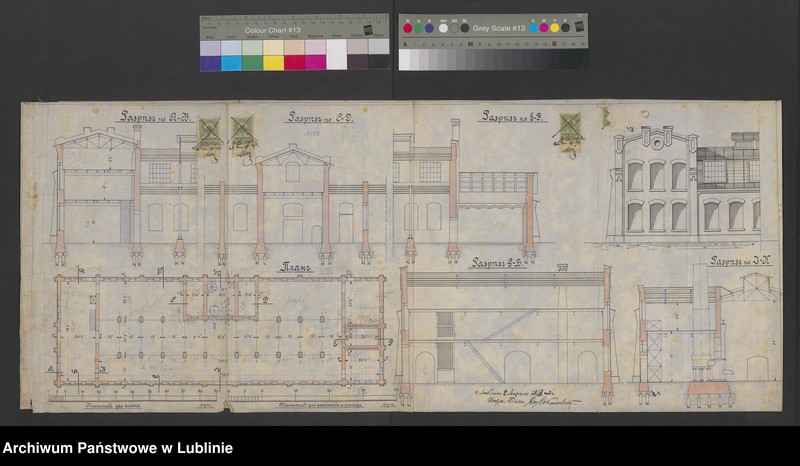Click the blue dot on Grey Scale card

[429, 28]
